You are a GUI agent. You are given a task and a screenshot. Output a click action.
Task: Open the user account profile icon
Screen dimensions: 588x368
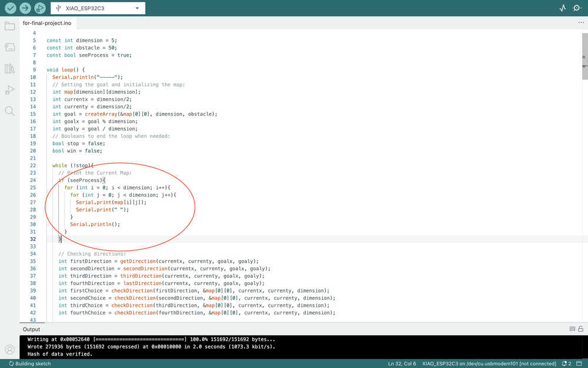[10, 350]
